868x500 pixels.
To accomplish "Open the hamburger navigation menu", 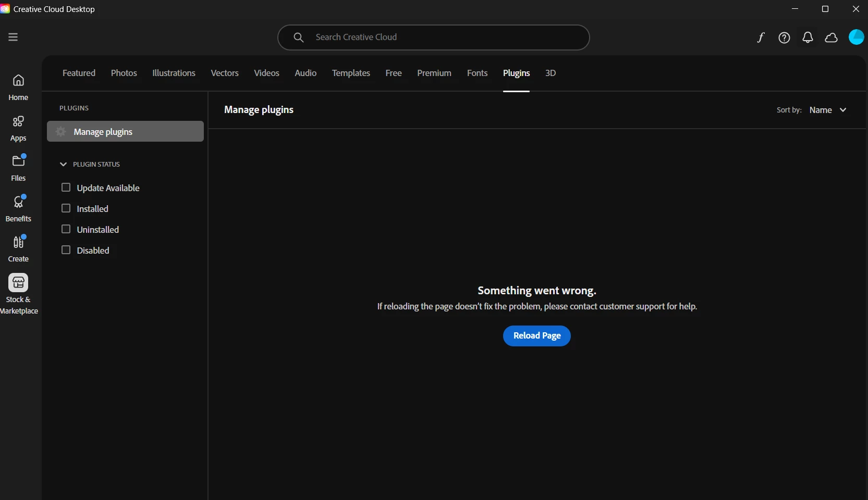I will coord(13,37).
